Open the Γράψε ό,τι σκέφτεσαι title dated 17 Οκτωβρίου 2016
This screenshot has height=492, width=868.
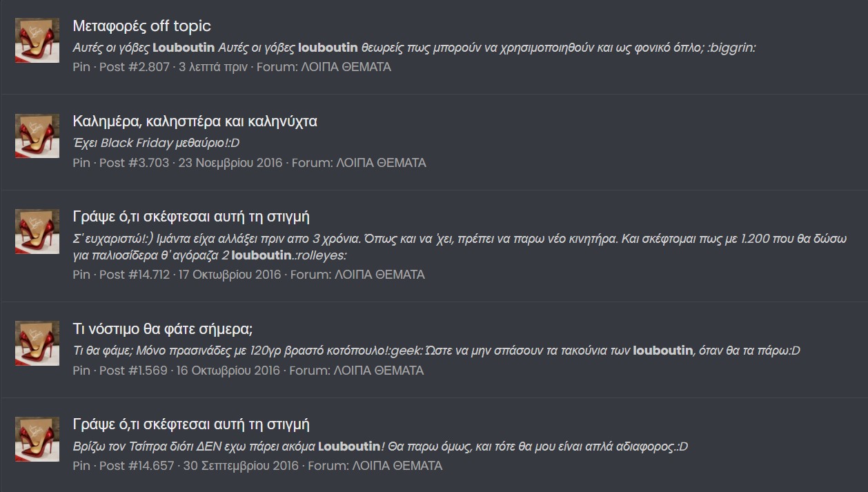coord(191,217)
